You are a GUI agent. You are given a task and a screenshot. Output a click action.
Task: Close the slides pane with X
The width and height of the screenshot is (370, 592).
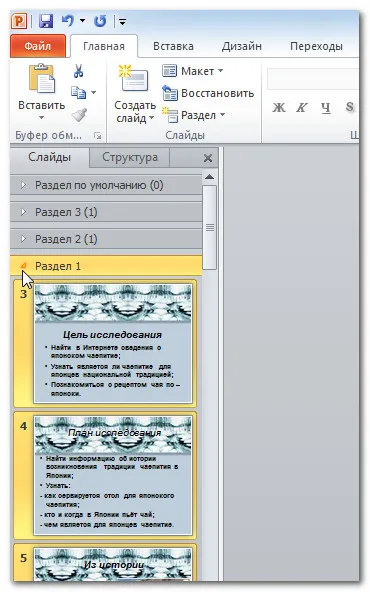coord(208,158)
